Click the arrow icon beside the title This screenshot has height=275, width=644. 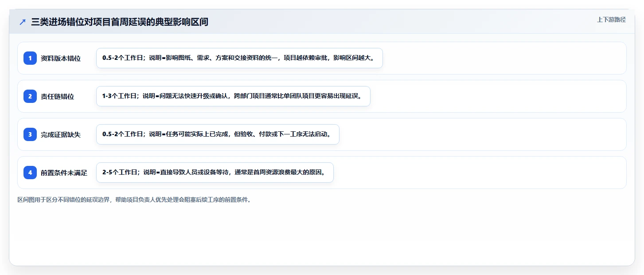(x=23, y=22)
